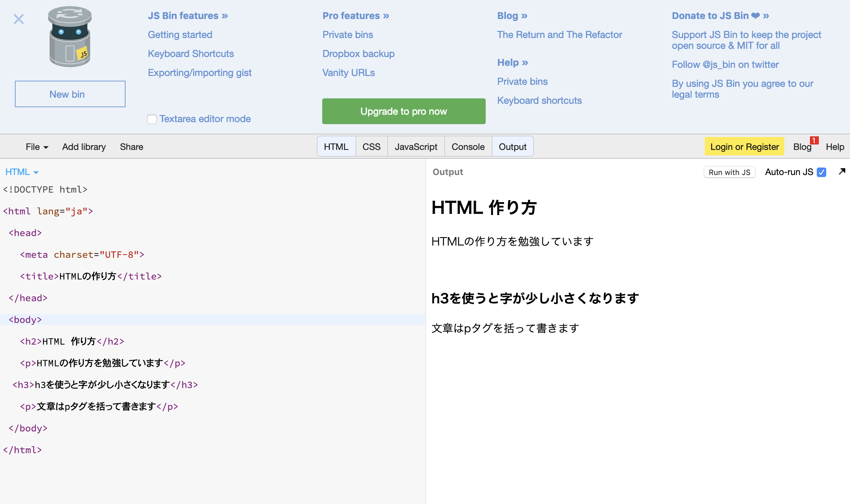Click the Share icon
Screen dimensions: 850x504
tap(132, 147)
